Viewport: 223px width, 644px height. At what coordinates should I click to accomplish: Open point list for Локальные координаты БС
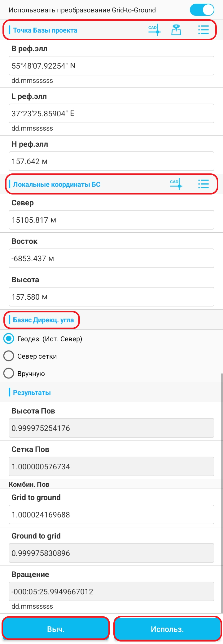pyautogui.click(x=203, y=184)
